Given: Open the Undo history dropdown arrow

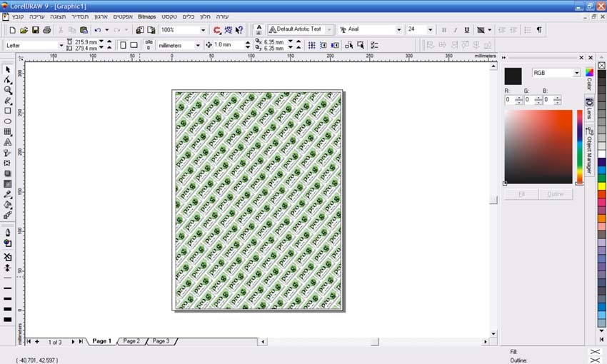Looking at the screenshot, I should pos(107,30).
